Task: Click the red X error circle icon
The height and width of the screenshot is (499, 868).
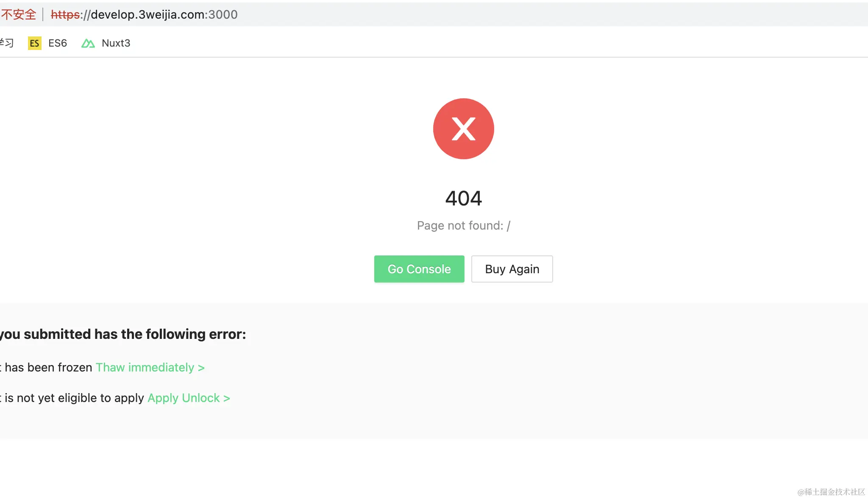Action: (x=463, y=129)
